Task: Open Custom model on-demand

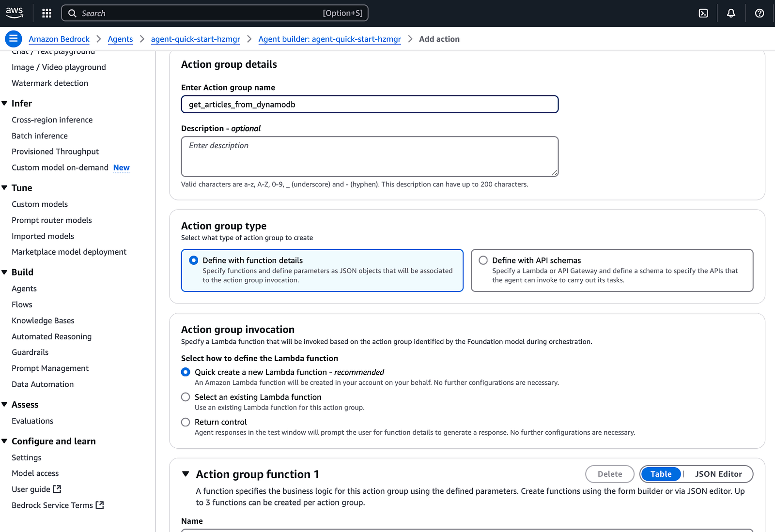Action: pos(60,167)
